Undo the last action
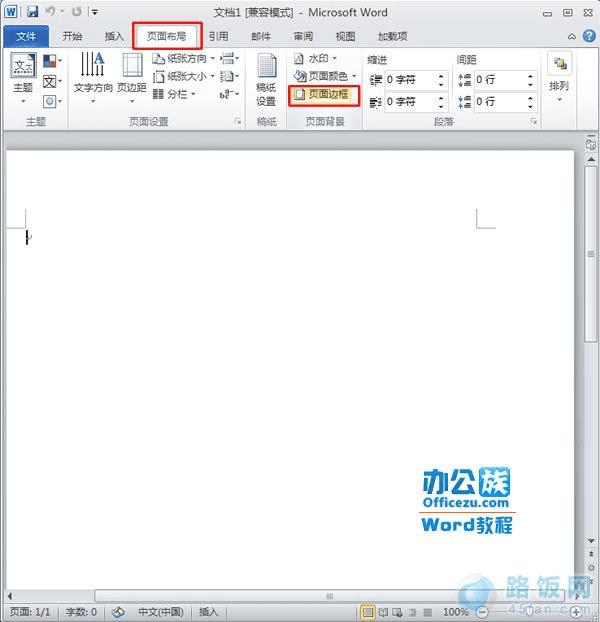The width and height of the screenshot is (600, 622). (x=50, y=12)
